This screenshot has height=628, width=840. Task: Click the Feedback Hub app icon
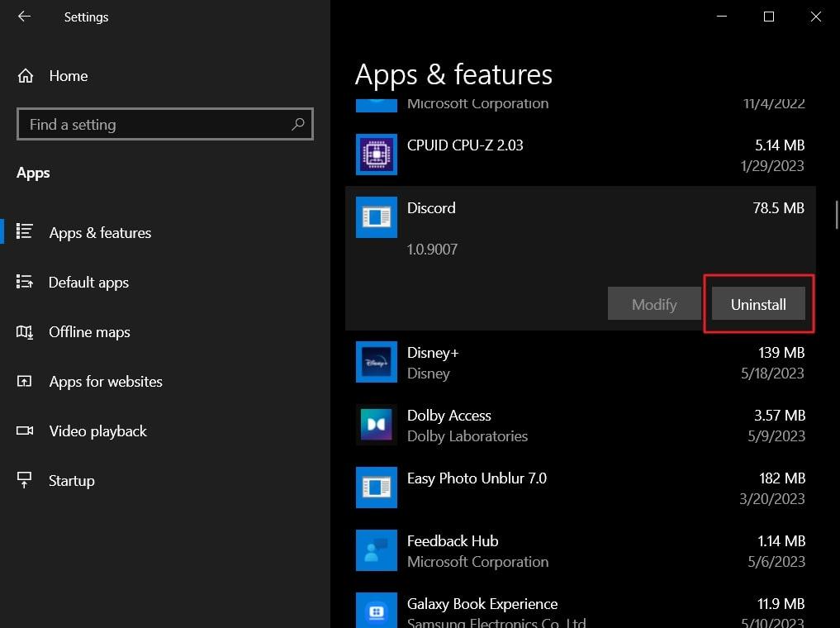coord(377,550)
